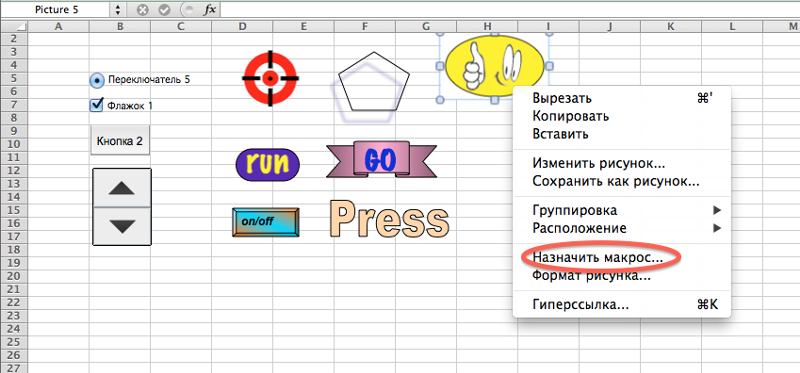Screen dimensions: 800x373
Task: Click the red target crosshair picture
Action: pyautogui.click(x=270, y=79)
